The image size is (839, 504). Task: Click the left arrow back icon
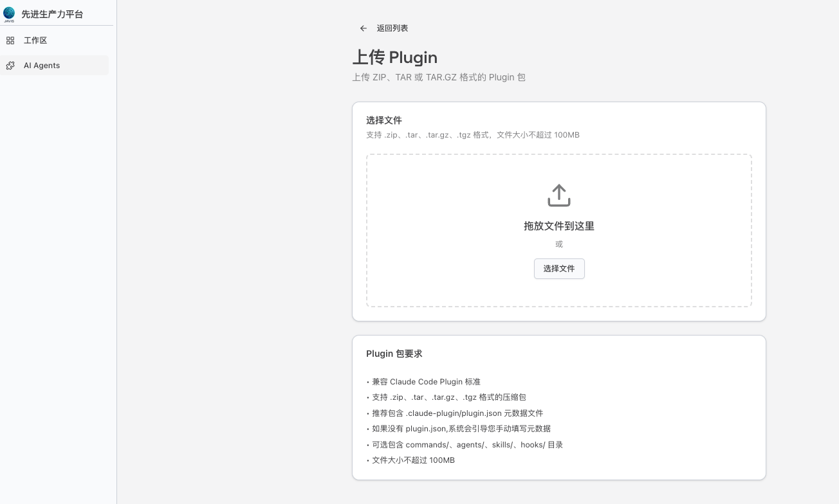click(x=364, y=28)
